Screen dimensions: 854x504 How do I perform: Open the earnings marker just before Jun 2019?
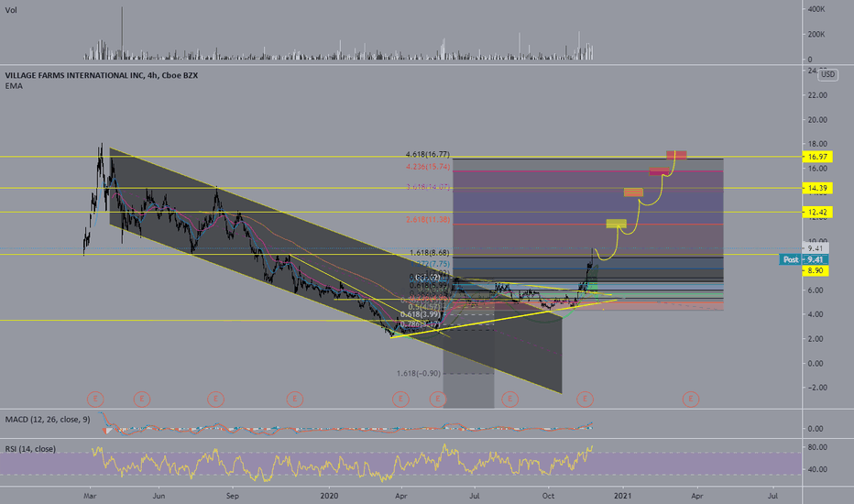(142, 400)
